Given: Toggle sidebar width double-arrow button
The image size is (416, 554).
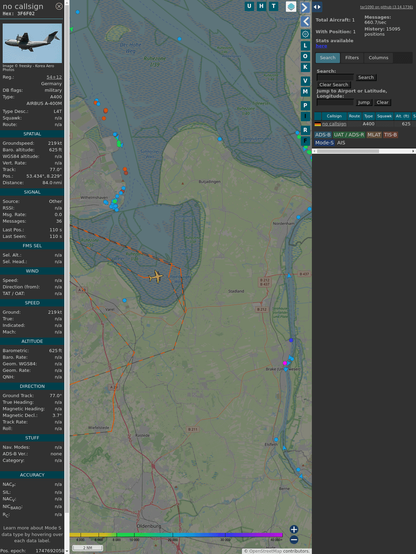Looking at the screenshot, I should coord(317,7).
